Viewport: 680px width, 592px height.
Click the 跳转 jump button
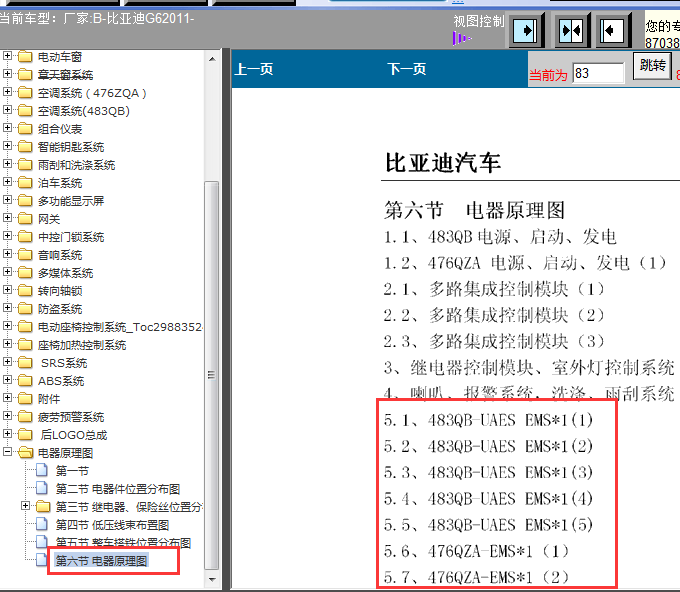[x=652, y=65]
